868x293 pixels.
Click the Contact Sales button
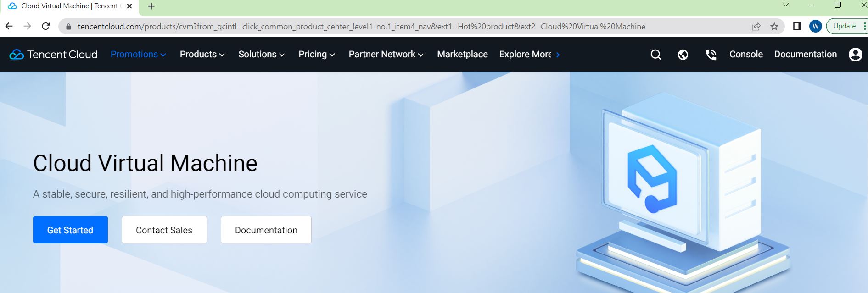[164, 230]
